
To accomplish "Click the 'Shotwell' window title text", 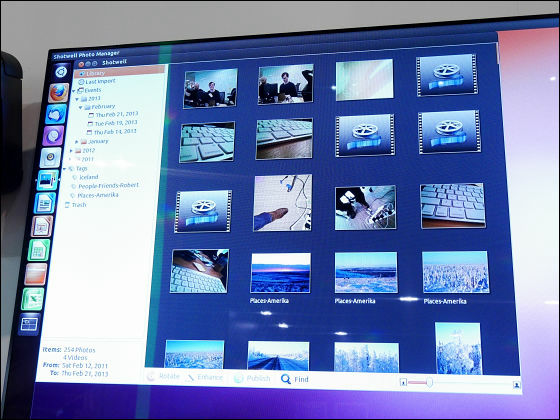I will 114,62.
